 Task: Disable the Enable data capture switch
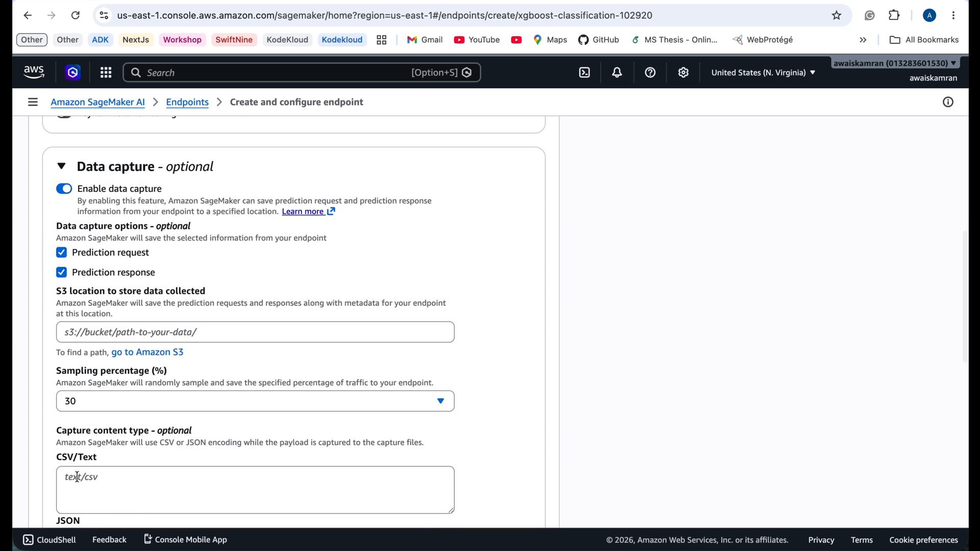coord(64,189)
